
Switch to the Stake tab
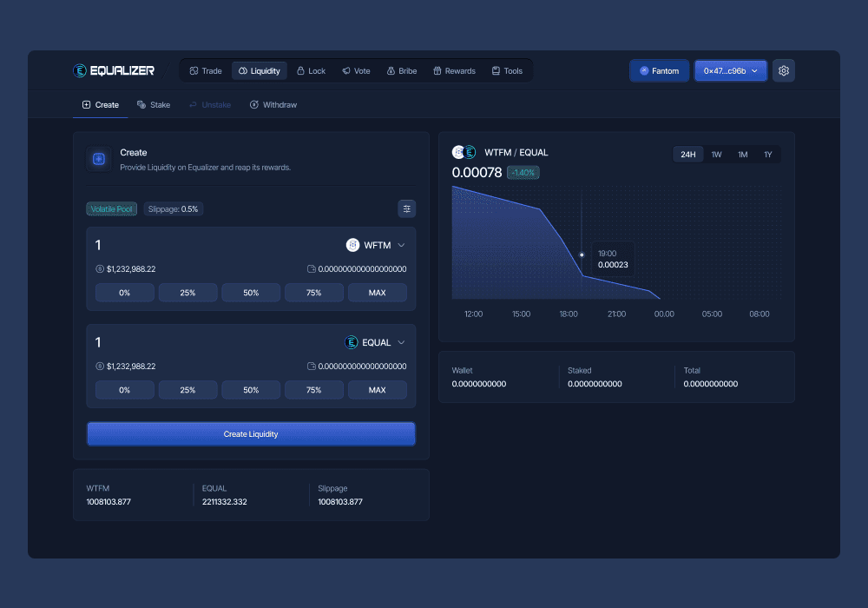[154, 104]
